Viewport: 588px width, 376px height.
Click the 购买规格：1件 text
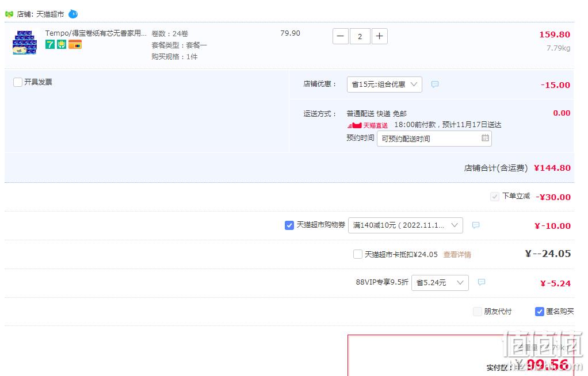pyautogui.click(x=175, y=56)
